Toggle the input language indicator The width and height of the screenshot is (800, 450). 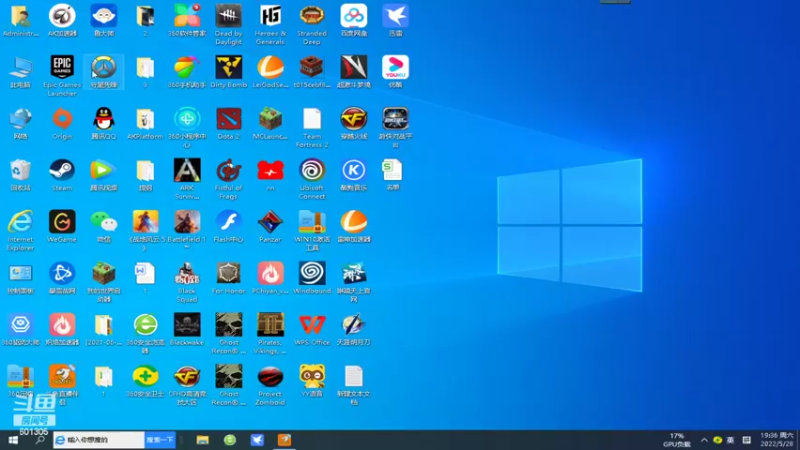[x=731, y=440]
